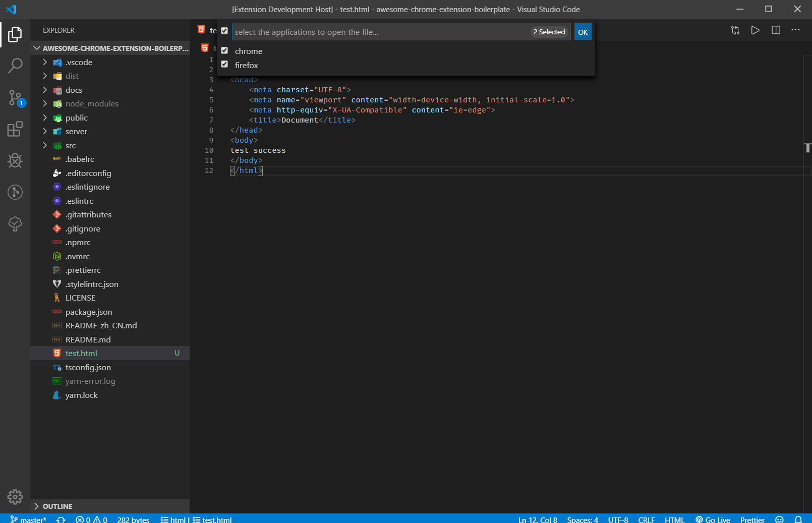This screenshot has height=523, width=812.
Task: Change file encoding UTF-8 in status bar
Action: click(618, 519)
